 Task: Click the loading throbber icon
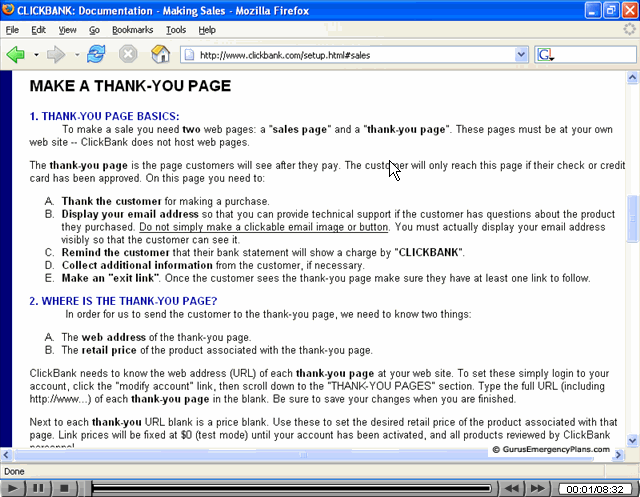[629, 29]
